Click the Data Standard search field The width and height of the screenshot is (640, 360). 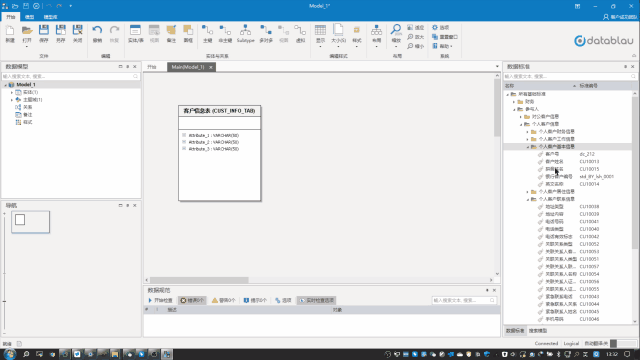click(x=571, y=76)
